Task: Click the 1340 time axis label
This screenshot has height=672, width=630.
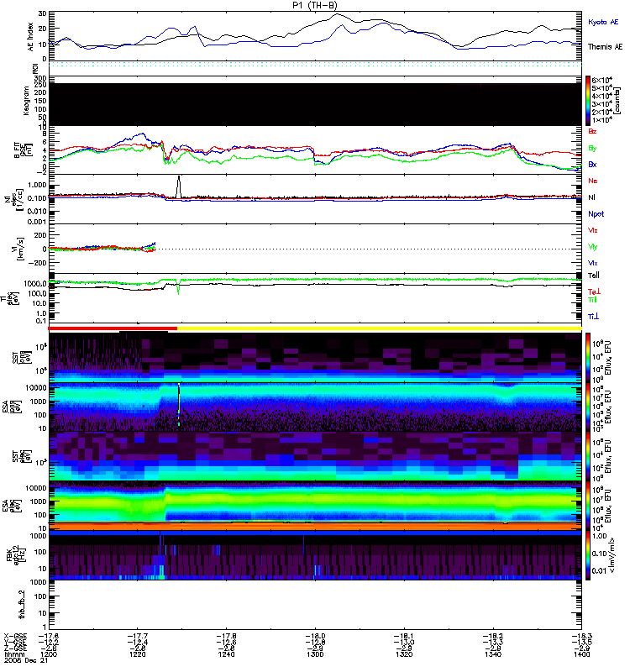Action: (493, 654)
